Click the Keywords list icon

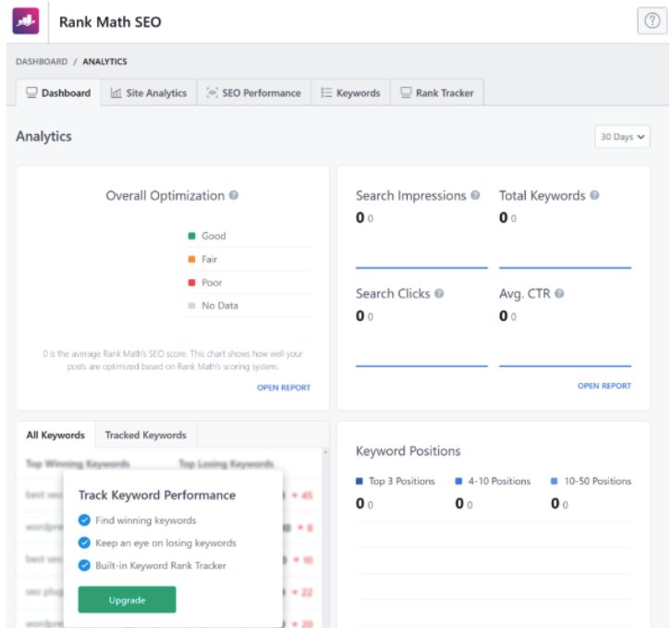point(326,92)
